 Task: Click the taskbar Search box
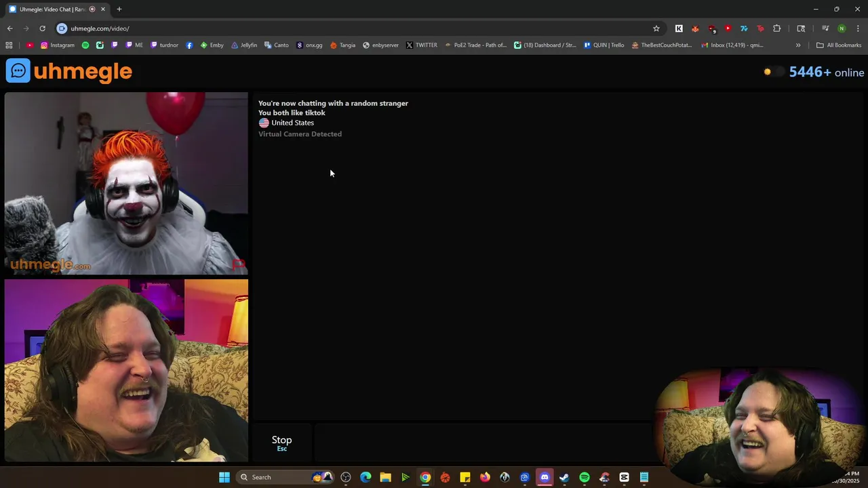click(285, 477)
